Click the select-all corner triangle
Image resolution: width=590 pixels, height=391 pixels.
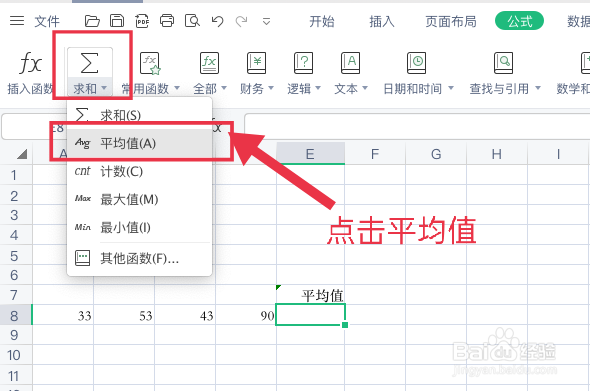coord(22,154)
